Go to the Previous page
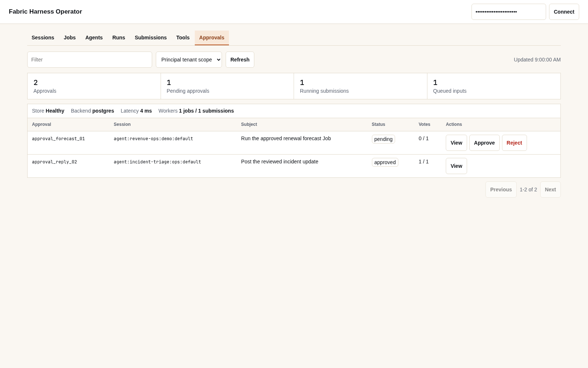The height and width of the screenshot is (368, 588). coord(501,190)
